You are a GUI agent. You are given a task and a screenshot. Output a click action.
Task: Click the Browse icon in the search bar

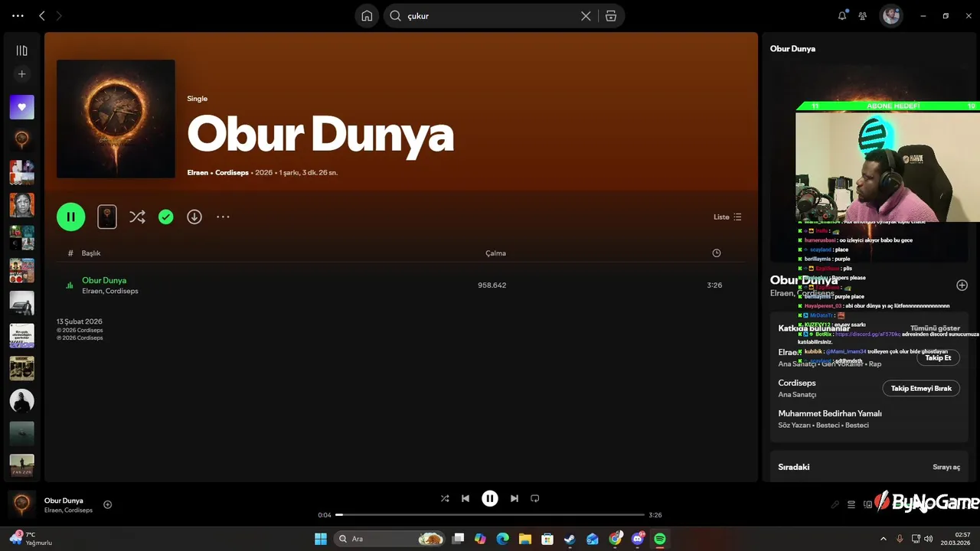pyautogui.click(x=611, y=16)
